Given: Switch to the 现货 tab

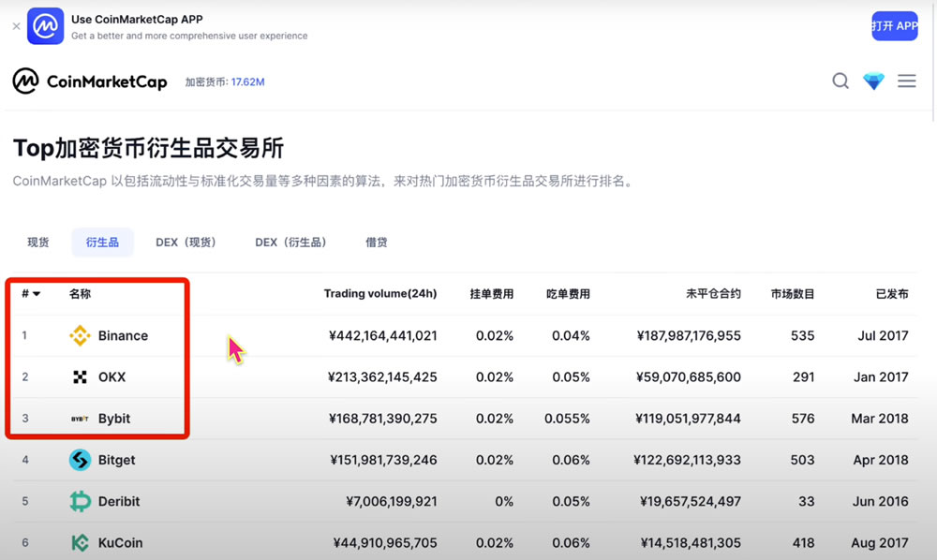Looking at the screenshot, I should 37,242.
